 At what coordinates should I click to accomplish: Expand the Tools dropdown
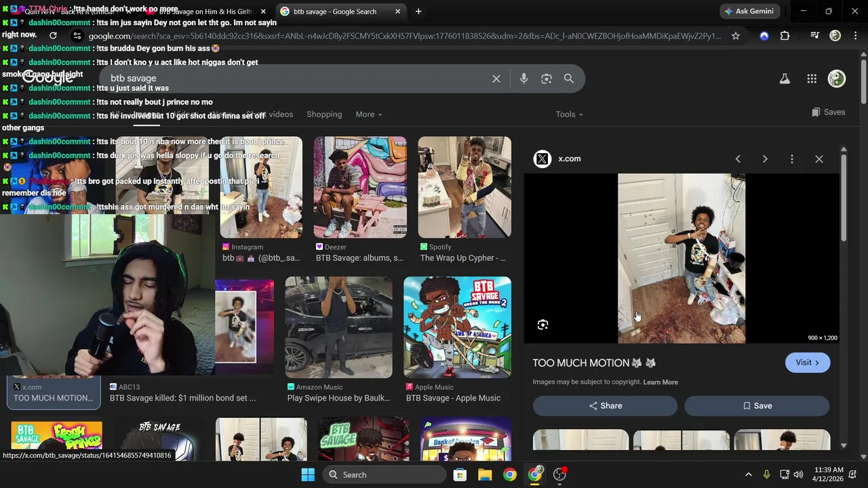pyautogui.click(x=570, y=115)
